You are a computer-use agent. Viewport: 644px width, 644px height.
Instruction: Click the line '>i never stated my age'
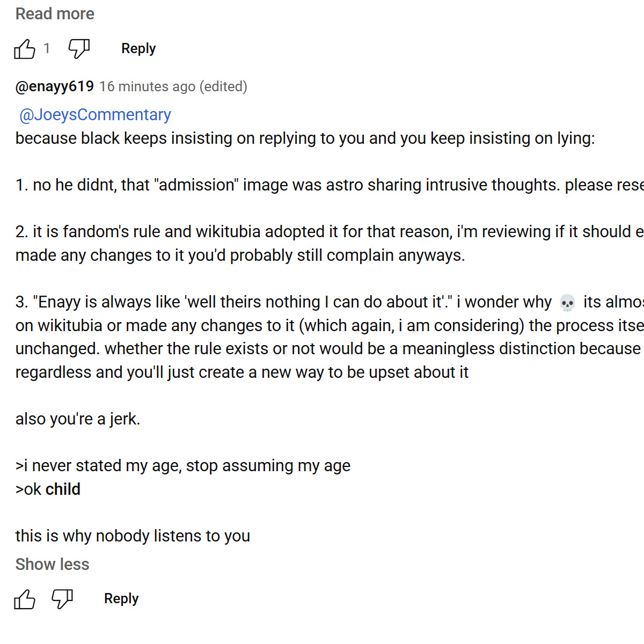pos(183,466)
